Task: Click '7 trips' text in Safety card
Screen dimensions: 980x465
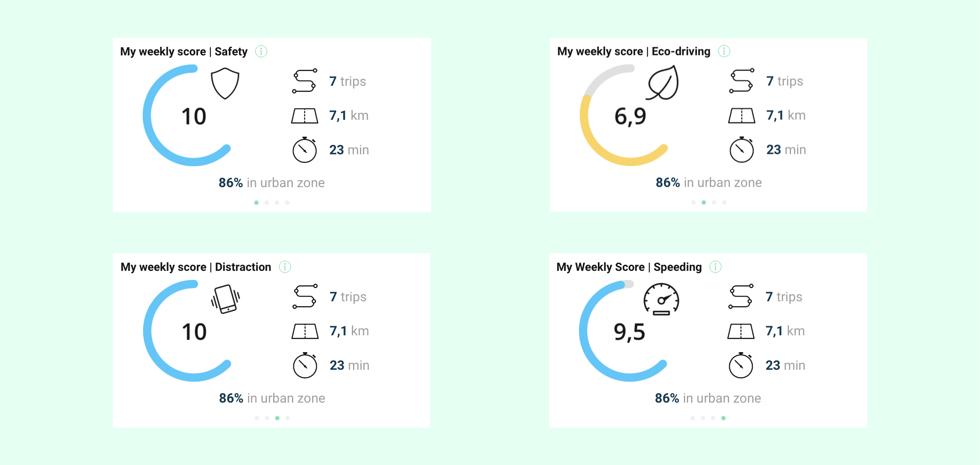Action: [348, 81]
